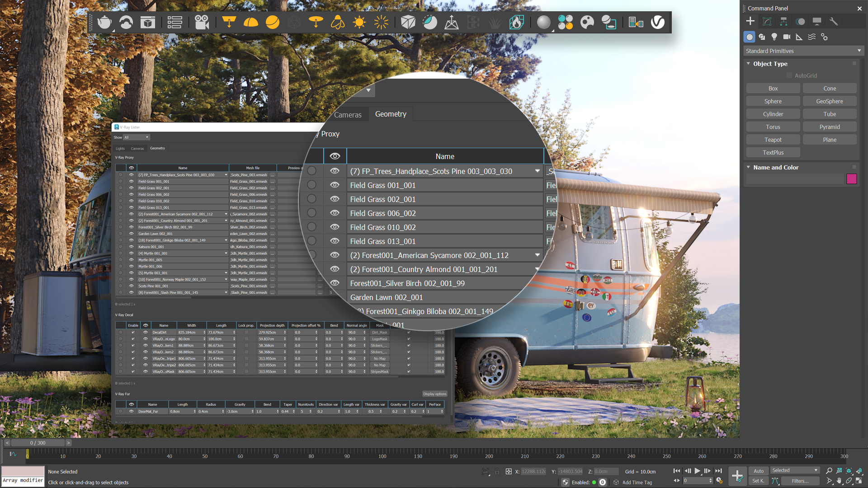Create a V-Ray Plane Light
The width and height of the screenshot is (868, 488).
tap(229, 22)
